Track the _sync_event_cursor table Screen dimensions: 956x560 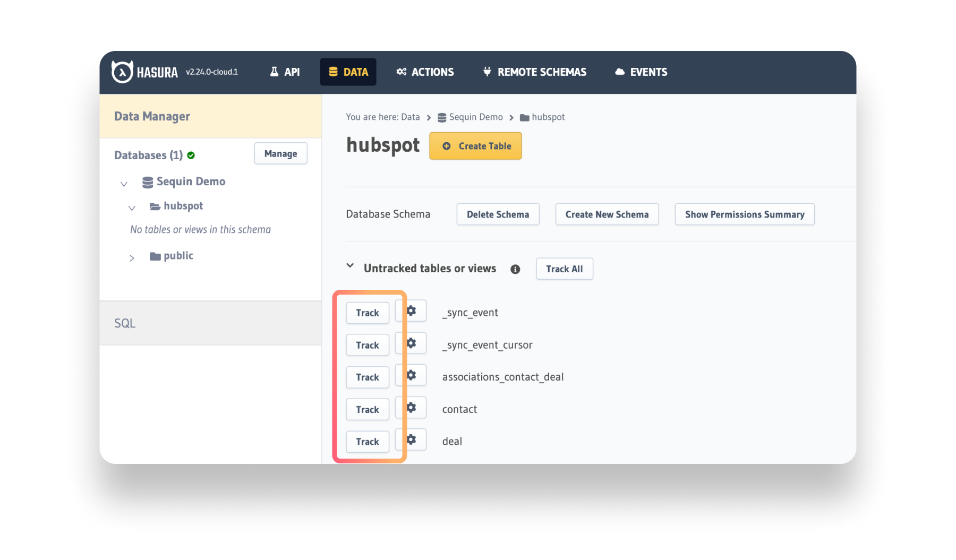click(x=368, y=346)
